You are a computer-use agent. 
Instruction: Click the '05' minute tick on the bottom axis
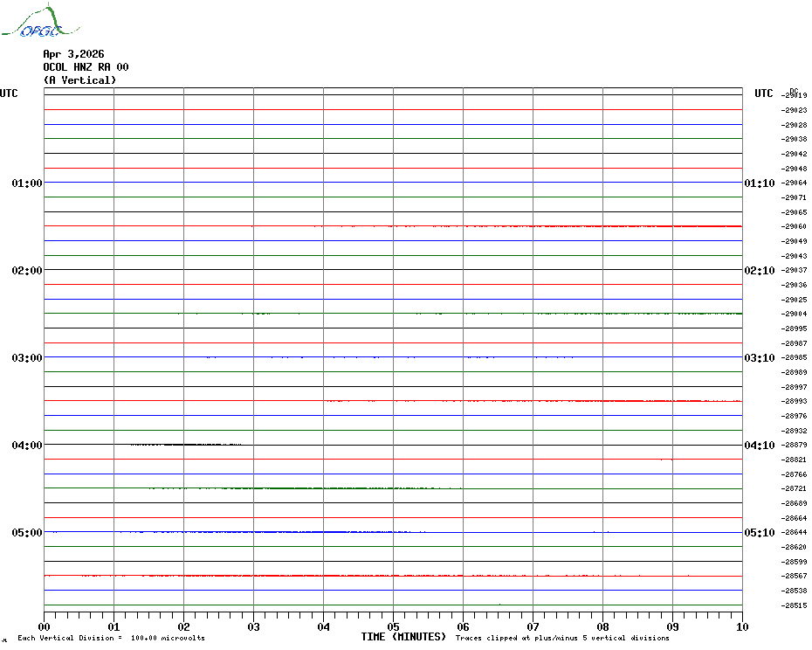click(x=393, y=626)
